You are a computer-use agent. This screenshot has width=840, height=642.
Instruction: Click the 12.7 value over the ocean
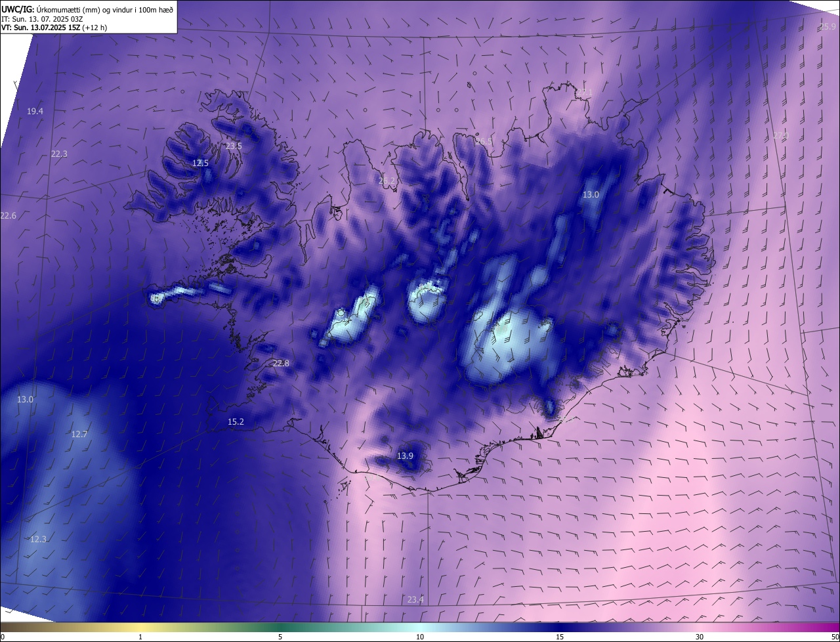(x=79, y=434)
